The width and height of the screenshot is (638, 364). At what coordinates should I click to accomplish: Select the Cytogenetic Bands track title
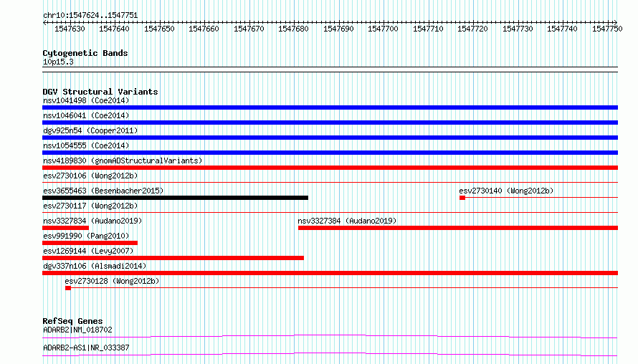pyautogui.click(x=85, y=53)
